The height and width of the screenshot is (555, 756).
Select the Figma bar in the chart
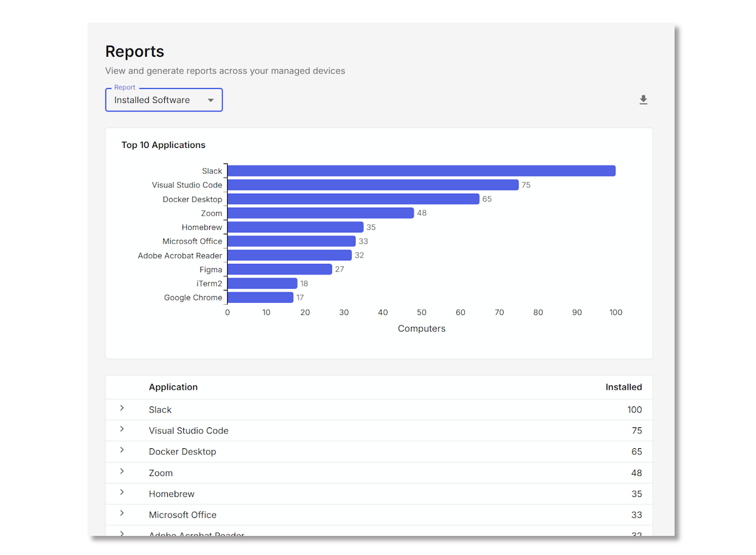(280, 269)
